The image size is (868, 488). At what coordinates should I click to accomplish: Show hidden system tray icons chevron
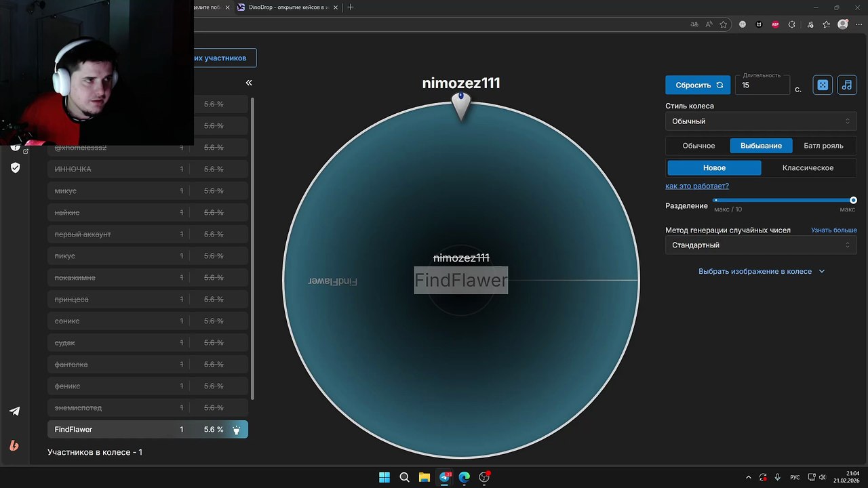click(x=749, y=477)
